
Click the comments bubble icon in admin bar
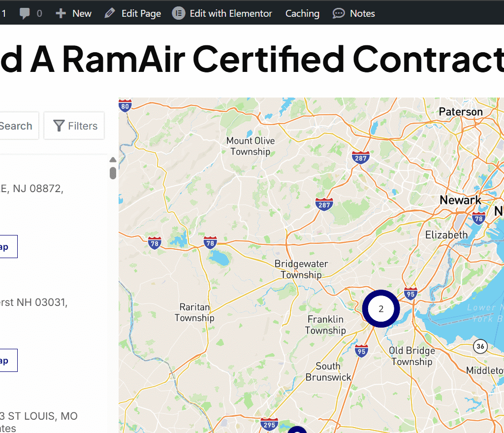pyautogui.click(x=25, y=14)
